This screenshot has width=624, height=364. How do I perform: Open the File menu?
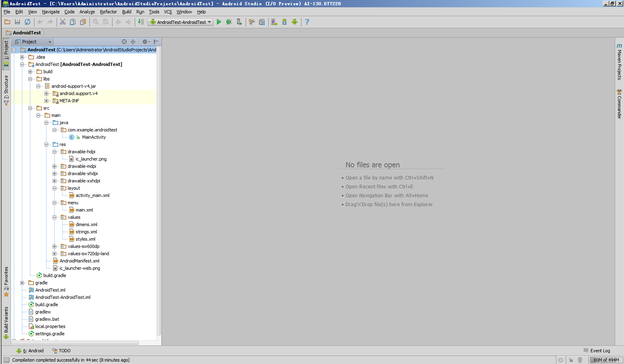pyautogui.click(x=7, y=12)
